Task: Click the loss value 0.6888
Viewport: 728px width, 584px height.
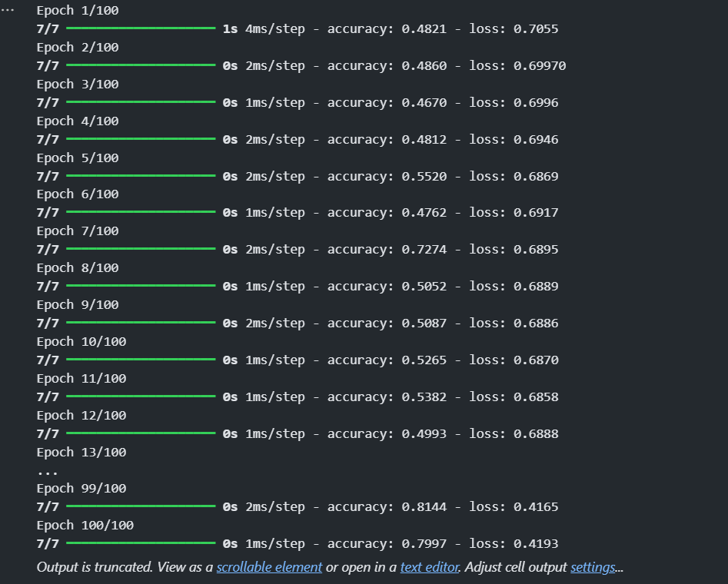Action: [x=536, y=433]
